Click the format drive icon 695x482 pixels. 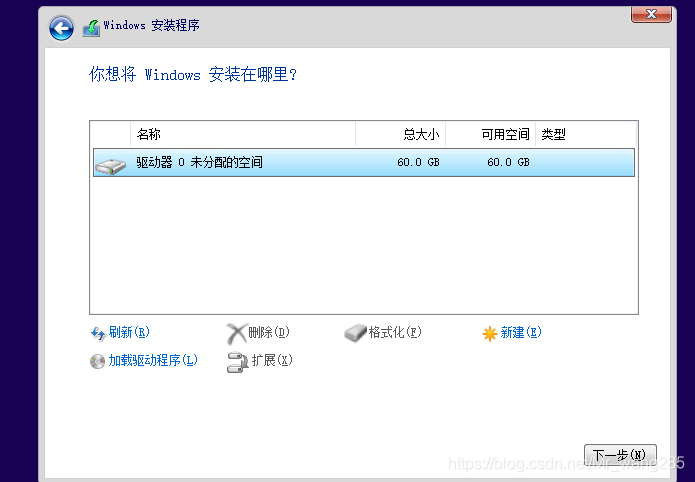tap(355, 333)
